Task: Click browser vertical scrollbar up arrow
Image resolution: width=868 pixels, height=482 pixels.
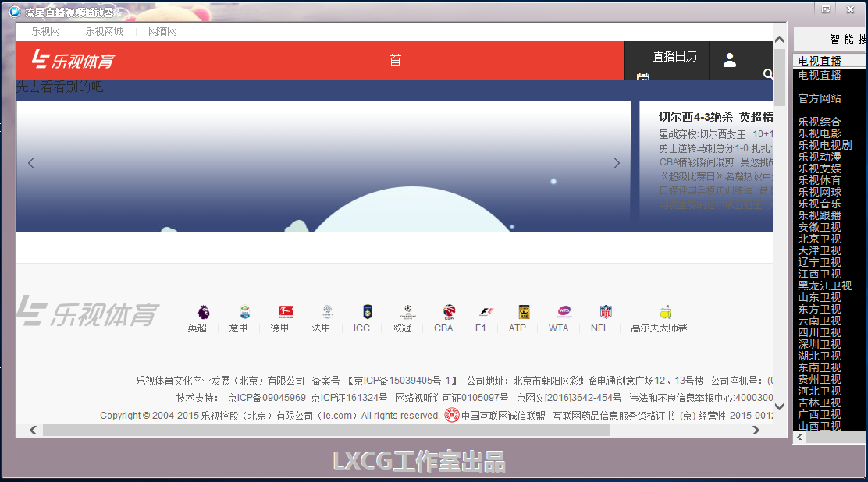Action: click(x=780, y=39)
